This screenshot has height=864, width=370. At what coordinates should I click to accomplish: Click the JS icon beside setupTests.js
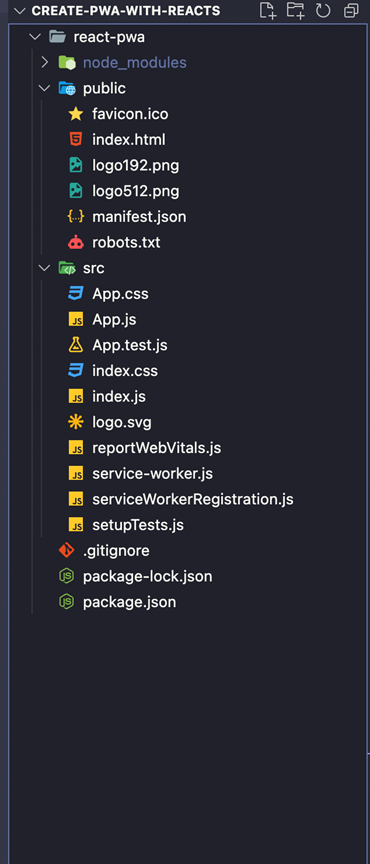pos(76,525)
